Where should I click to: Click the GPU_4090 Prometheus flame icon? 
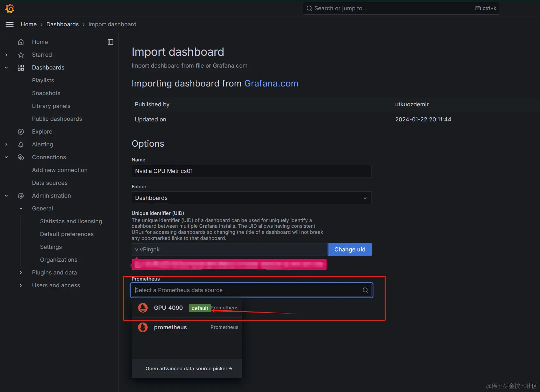click(143, 308)
